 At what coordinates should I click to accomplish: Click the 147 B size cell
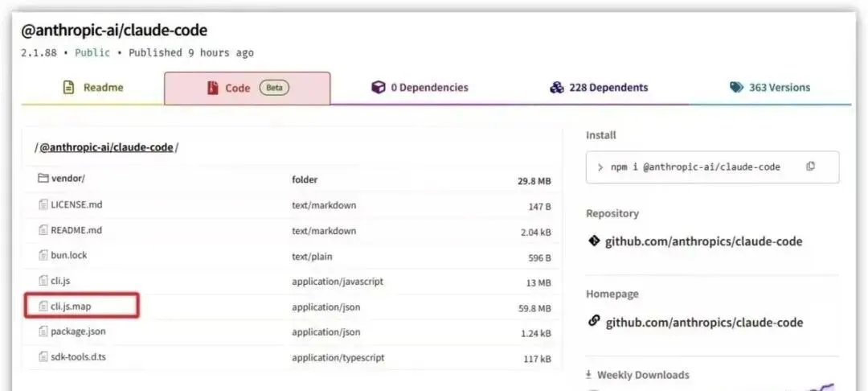tap(540, 207)
